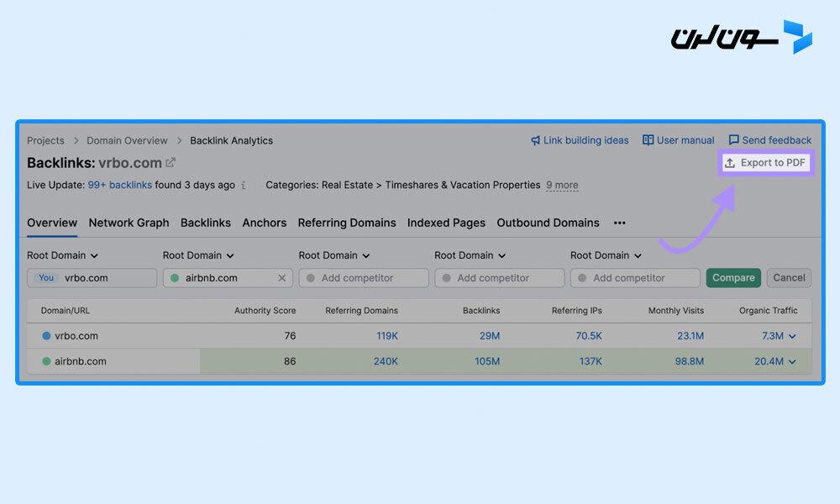Image resolution: width=840 pixels, height=504 pixels.
Task: Click the Referring Domains column header
Action: tap(361, 311)
